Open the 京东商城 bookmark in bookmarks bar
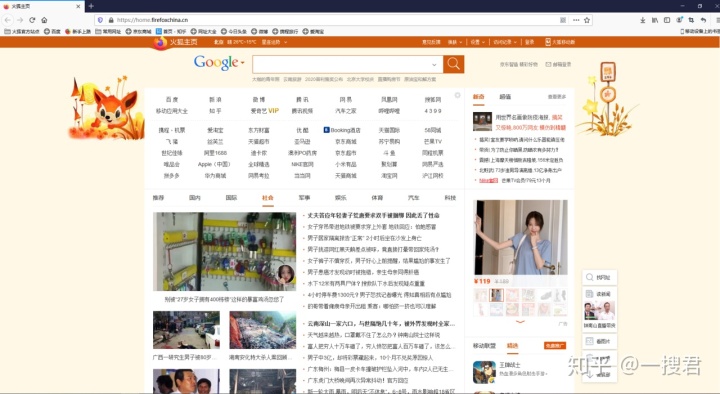The image size is (720, 394). click(x=139, y=32)
